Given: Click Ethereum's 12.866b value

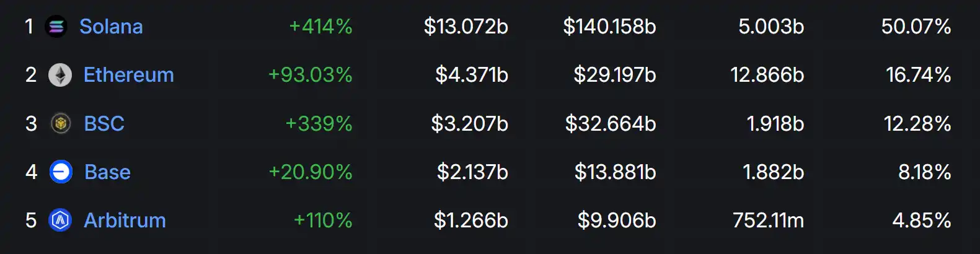Looking at the screenshot, I should [767, 75].
